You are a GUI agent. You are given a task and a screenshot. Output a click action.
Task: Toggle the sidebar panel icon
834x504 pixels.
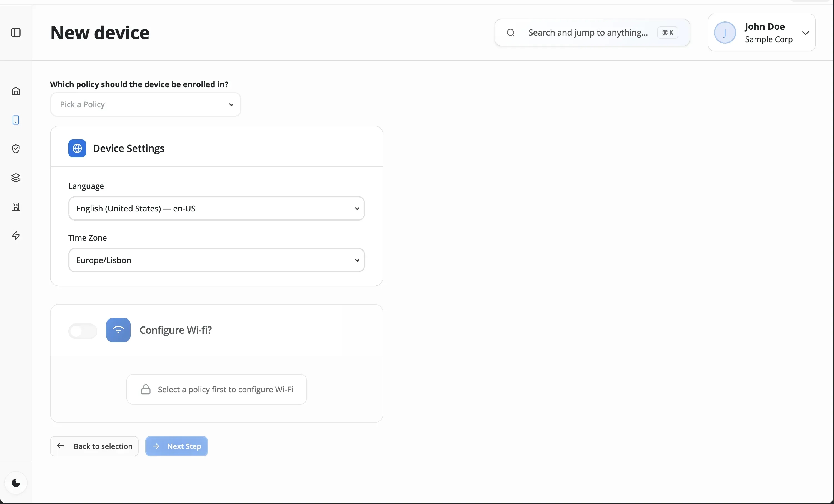pos(16,33)
